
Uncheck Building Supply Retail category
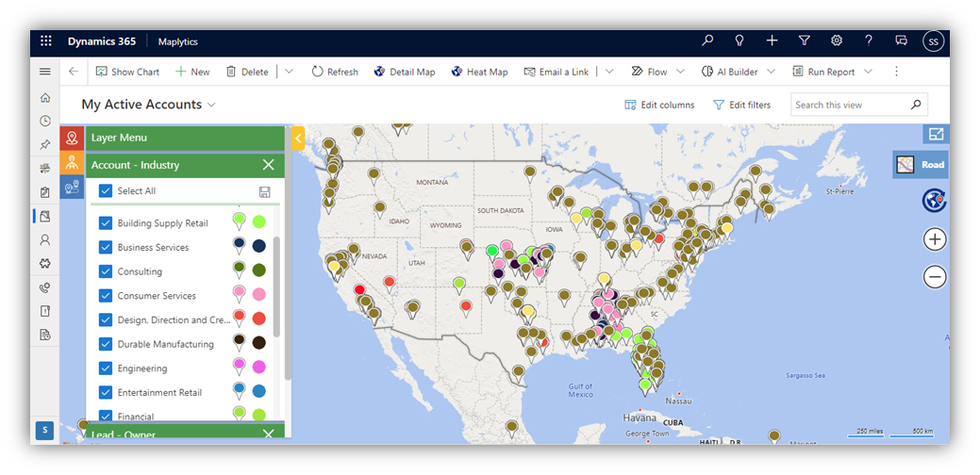106,222
